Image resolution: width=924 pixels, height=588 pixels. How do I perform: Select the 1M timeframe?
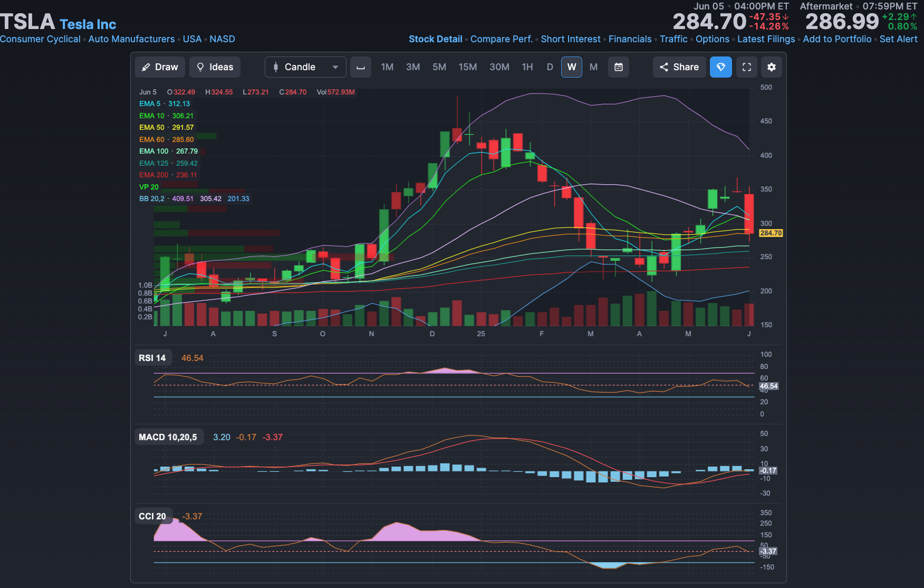click(387, 67)
